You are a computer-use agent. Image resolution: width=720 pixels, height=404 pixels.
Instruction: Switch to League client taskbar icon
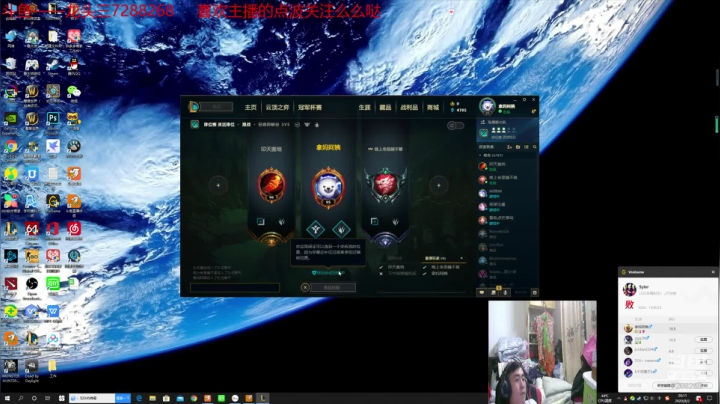click(x=263, y=398)
